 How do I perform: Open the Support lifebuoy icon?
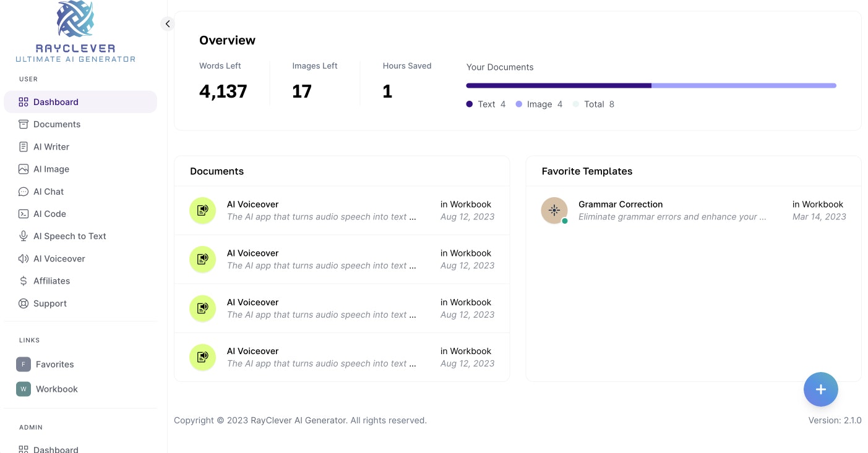(24, 303)
